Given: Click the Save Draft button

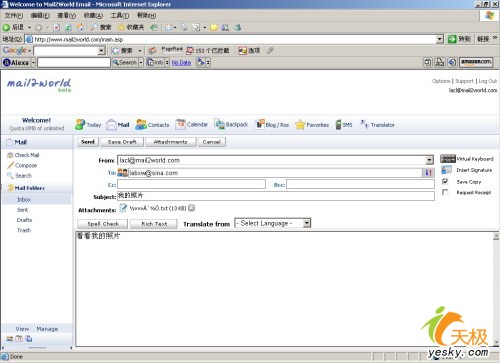Looking at the screenshot, I should point(122,142).
